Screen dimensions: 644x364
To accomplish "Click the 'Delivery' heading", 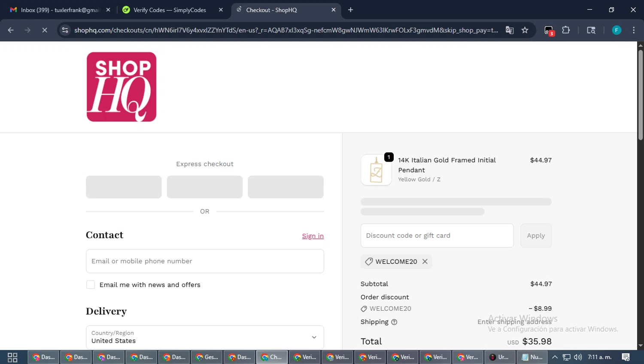I will coord(106,311).
